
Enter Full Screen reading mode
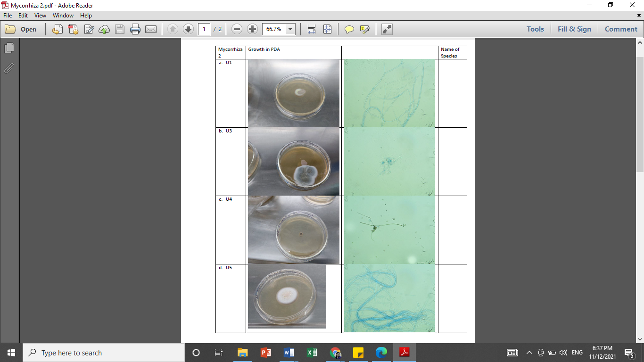pyautogui.click(x=387, y=29)
